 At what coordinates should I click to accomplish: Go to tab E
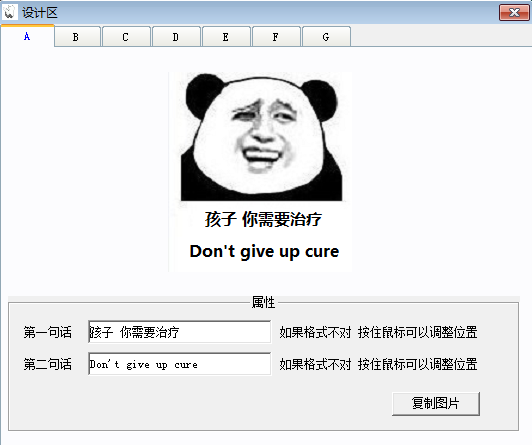226,37
